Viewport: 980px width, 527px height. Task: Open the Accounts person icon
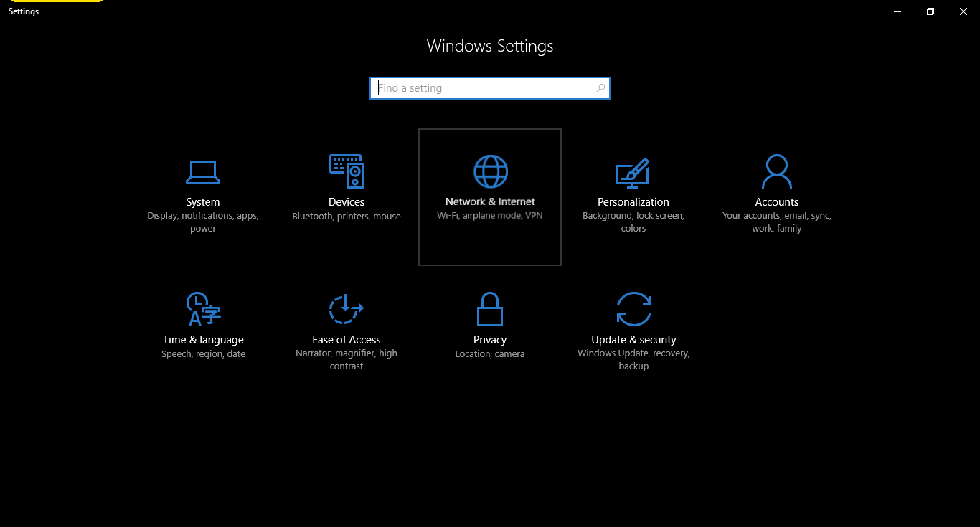pos(777,171)
